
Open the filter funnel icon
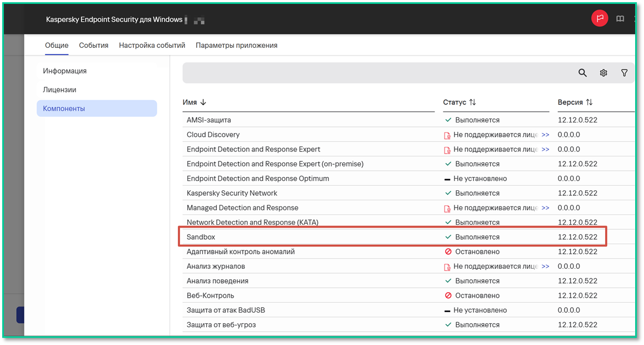(625, 73)
